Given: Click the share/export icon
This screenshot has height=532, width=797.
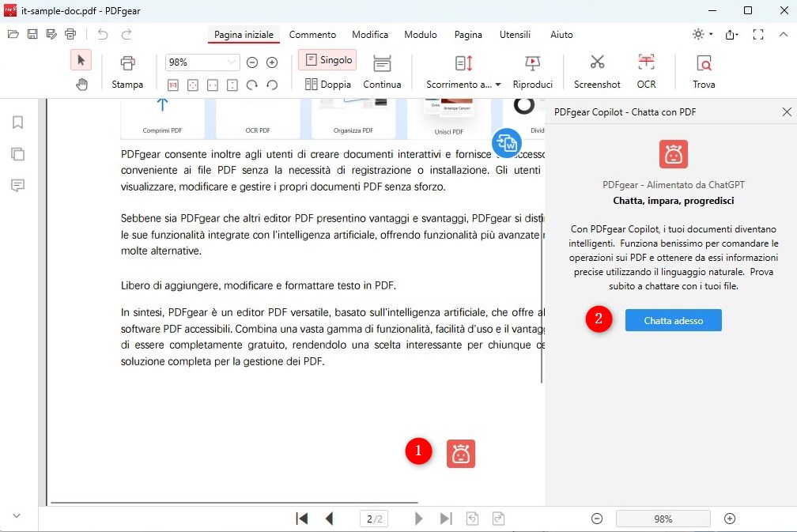Looking at the screenshot, I should point(732,35).
